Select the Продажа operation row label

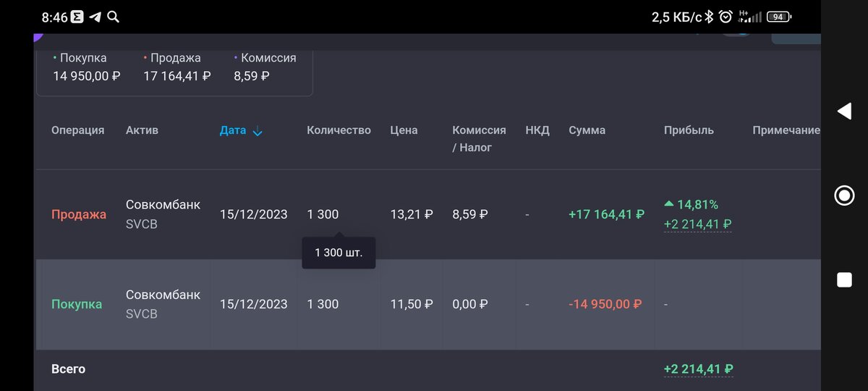point(79,214)
